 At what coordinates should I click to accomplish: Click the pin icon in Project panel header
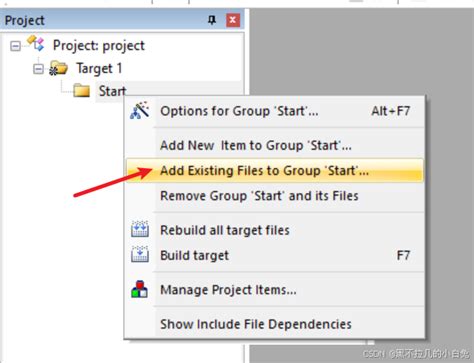[212, 20]
